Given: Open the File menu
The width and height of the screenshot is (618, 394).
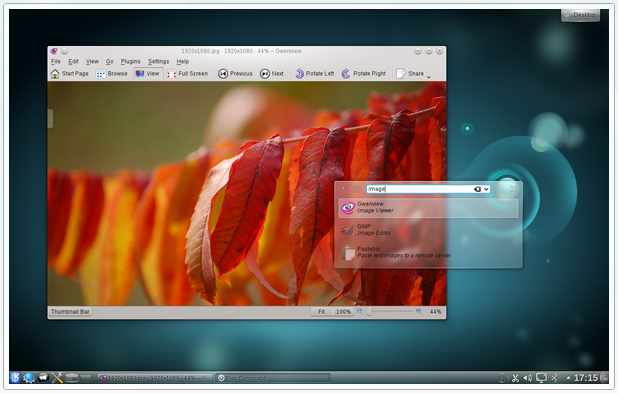Looking at the screenshot, I should 56,61.
